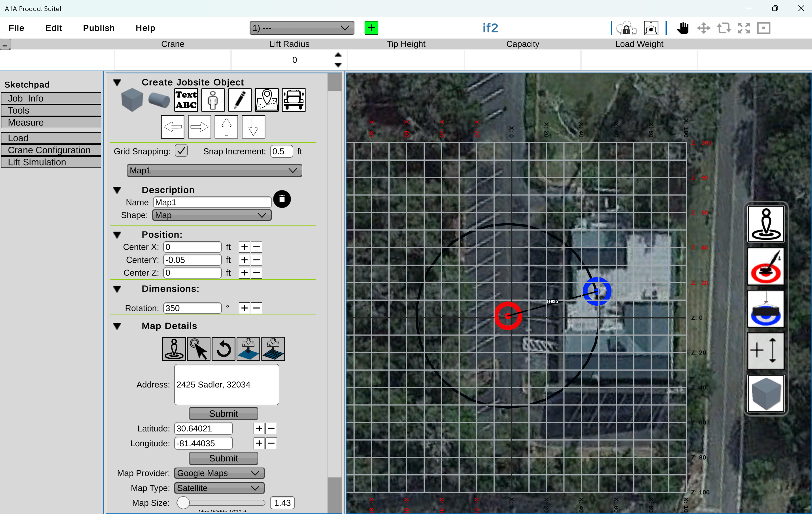Click the map pin location icon in Map Details

174,349
